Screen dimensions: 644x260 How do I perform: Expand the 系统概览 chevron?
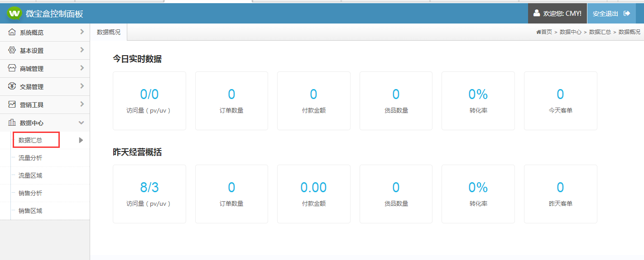(x=82, y=32)
